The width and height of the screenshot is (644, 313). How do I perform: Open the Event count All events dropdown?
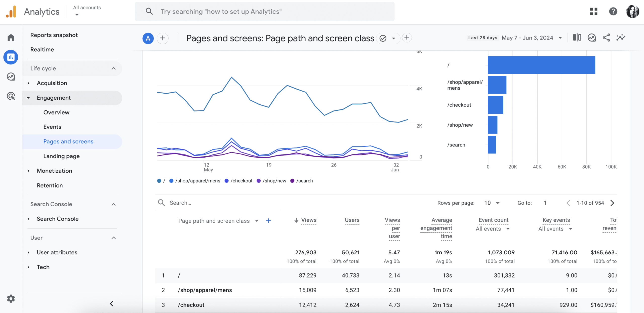click(x=493, y=229)
